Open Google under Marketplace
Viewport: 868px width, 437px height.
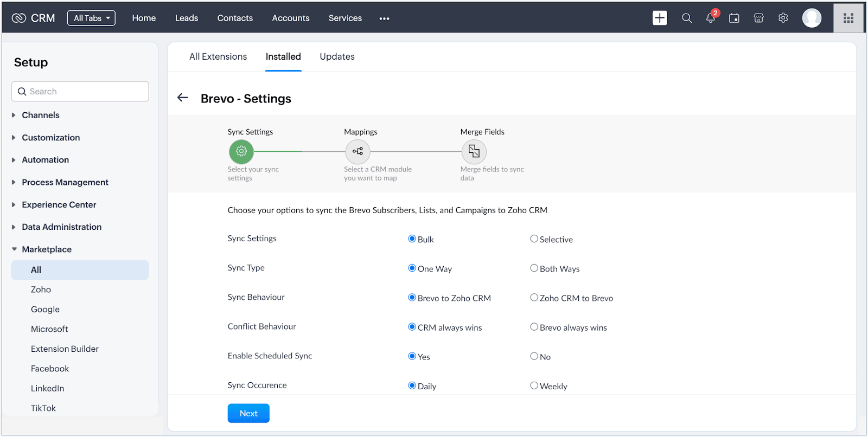point(45,309)
